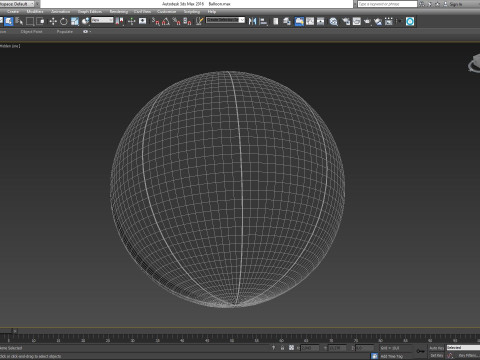
Task: Open the Animation menu
Action: tap(61, 12)
